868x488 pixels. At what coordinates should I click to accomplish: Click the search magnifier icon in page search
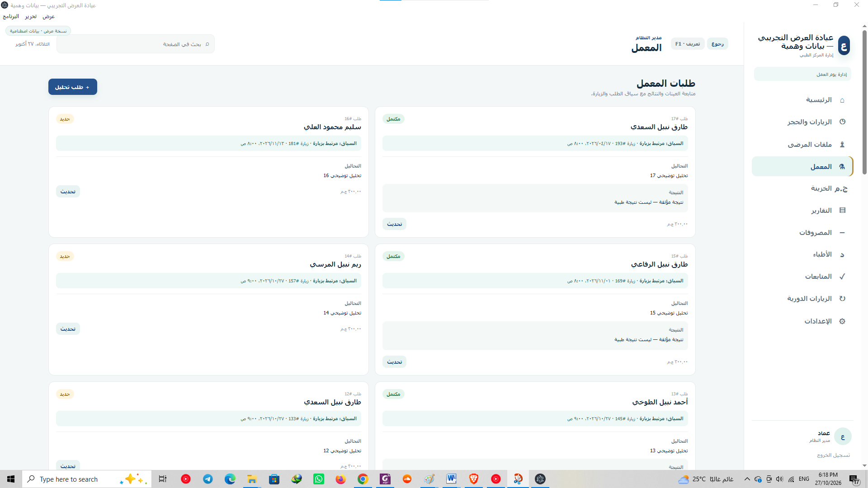point(208,44)
